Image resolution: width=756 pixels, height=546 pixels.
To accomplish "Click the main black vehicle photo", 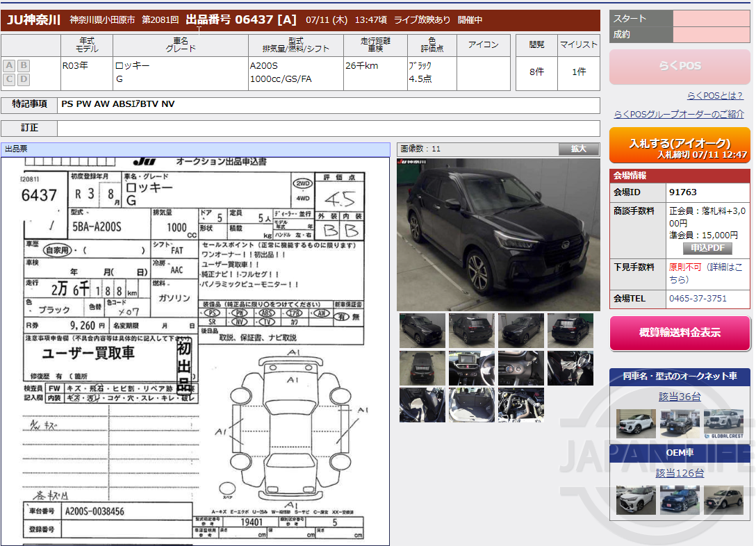I will click(x=498, y=235).
